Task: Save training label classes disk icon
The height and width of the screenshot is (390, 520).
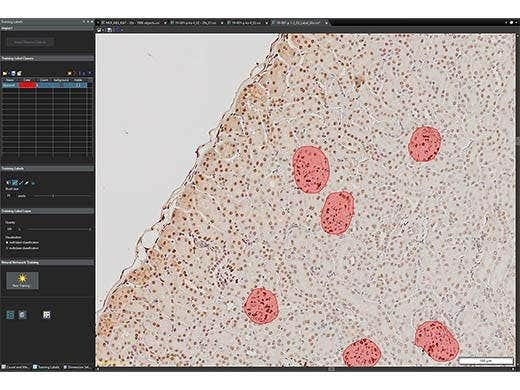Action: click(x=13, y=73)
